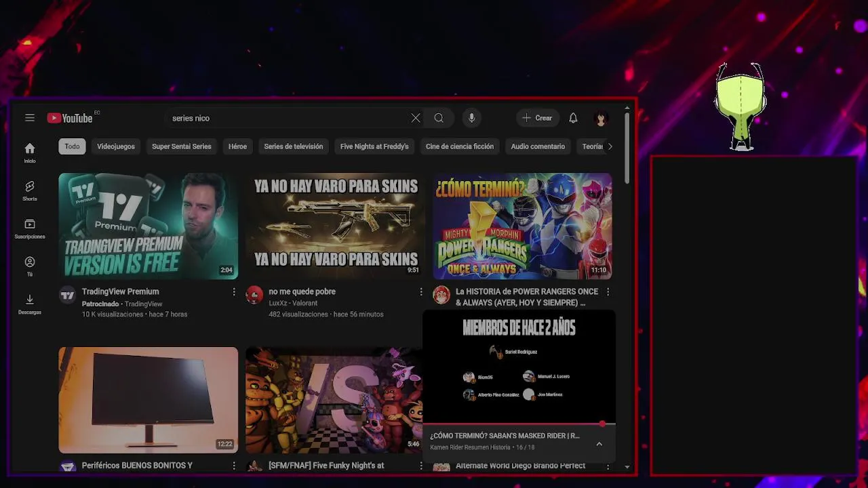Image resolution: width=868 pixels, height=488 pixels.
Task: Open the notifications bell
Action: pos(573,118)
